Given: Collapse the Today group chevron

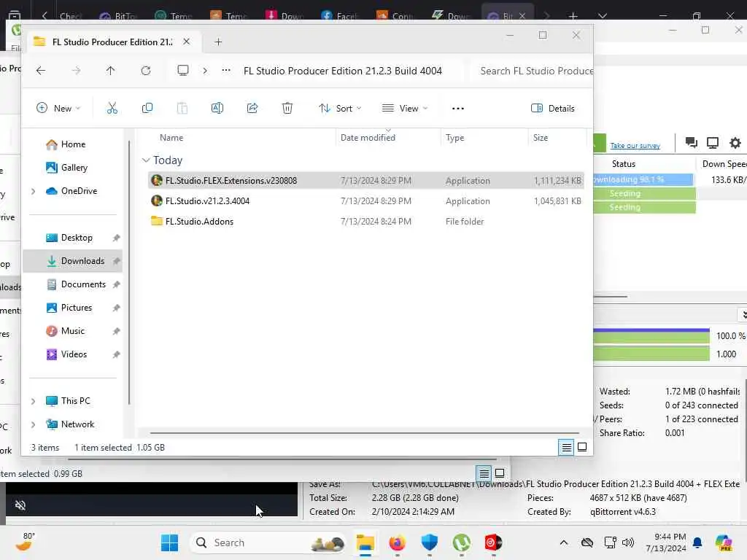Looking at the screenshot, I should (146, 160).
